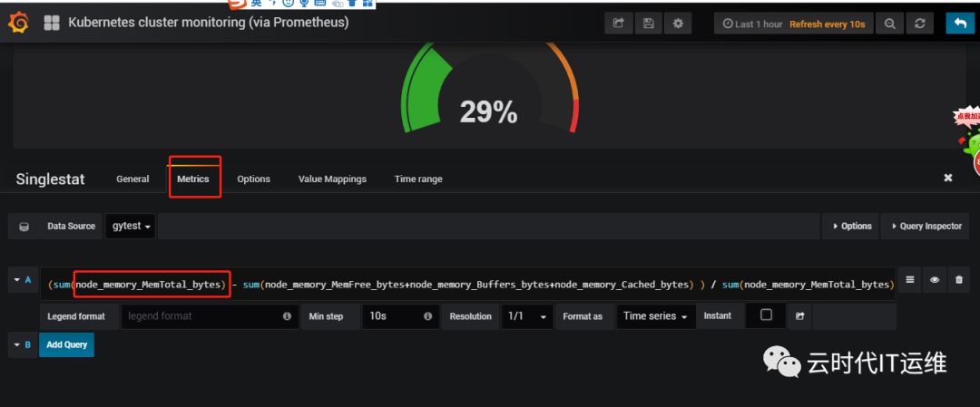Image resolution: width=980 pixels, height=407 pixels.
Task: Click the Singlestat panel title text
Action: [x=50, y=179]
